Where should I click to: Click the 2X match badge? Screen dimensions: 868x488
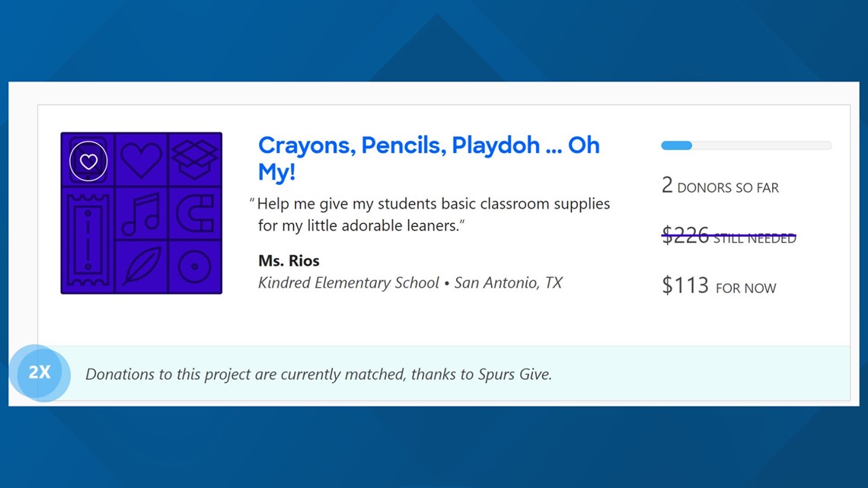click(x=40, y=373)
